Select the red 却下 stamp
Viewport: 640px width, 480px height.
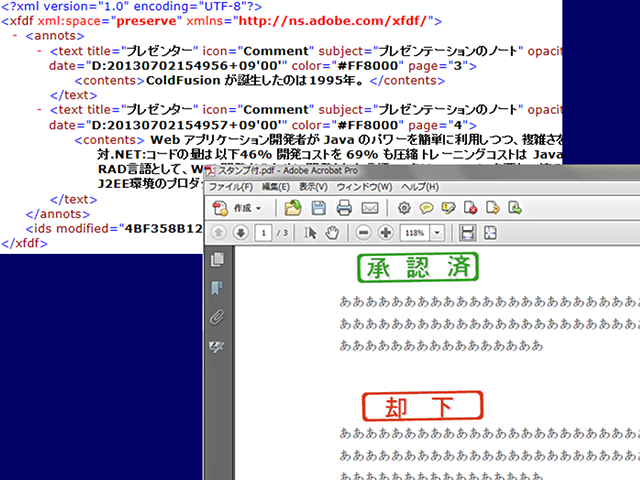423,406
